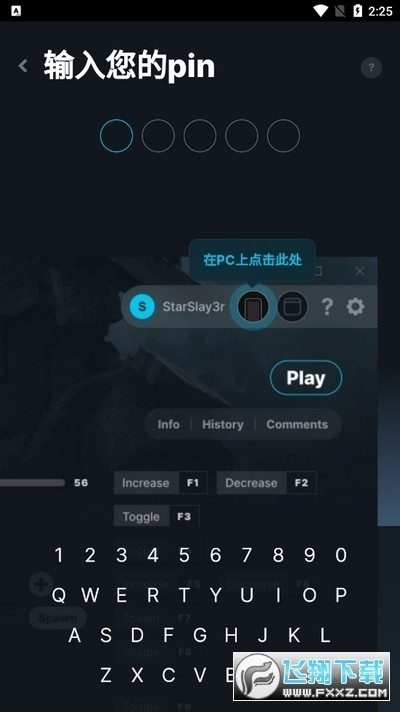The image size is (400, 712).
Task: Tap the letter Q key on keyboard
Action: click(59, 595)
